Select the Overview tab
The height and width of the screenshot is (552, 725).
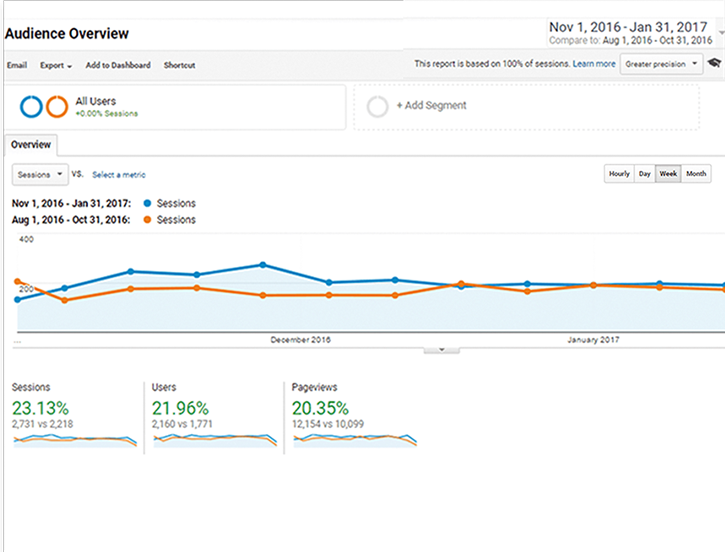tap(31, 145)
